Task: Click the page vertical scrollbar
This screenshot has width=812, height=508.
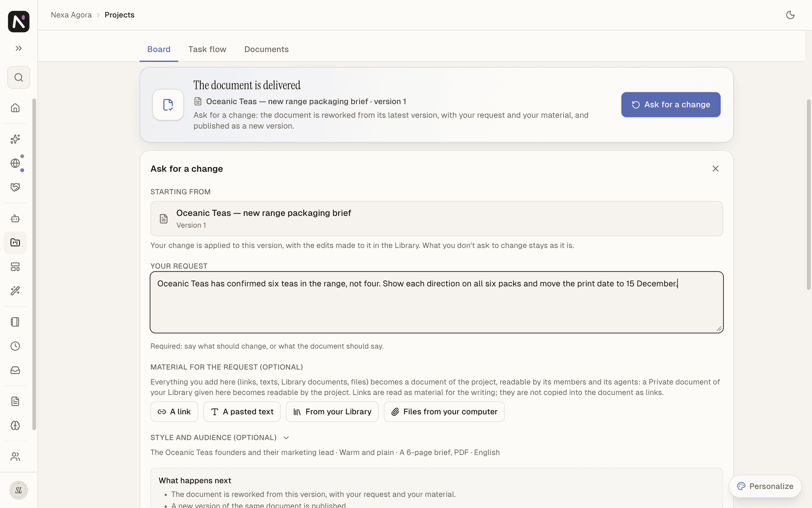Action: (809, 195)
